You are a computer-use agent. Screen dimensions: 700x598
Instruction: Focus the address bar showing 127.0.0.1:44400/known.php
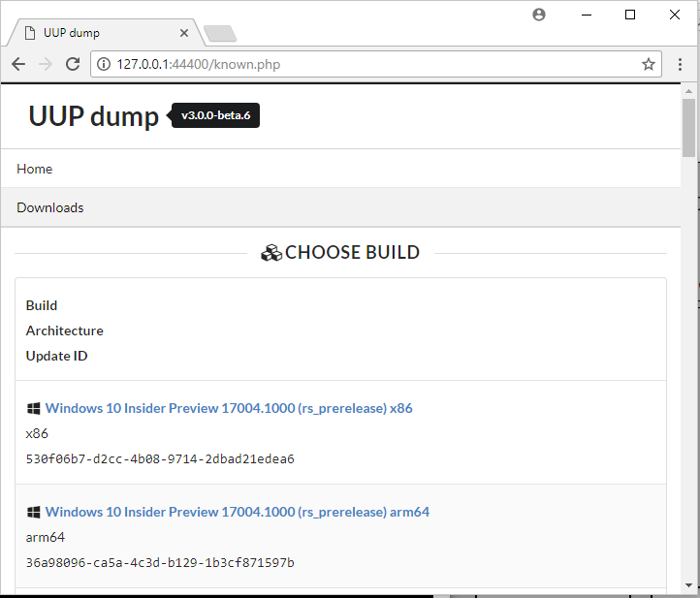coord(376,64)
